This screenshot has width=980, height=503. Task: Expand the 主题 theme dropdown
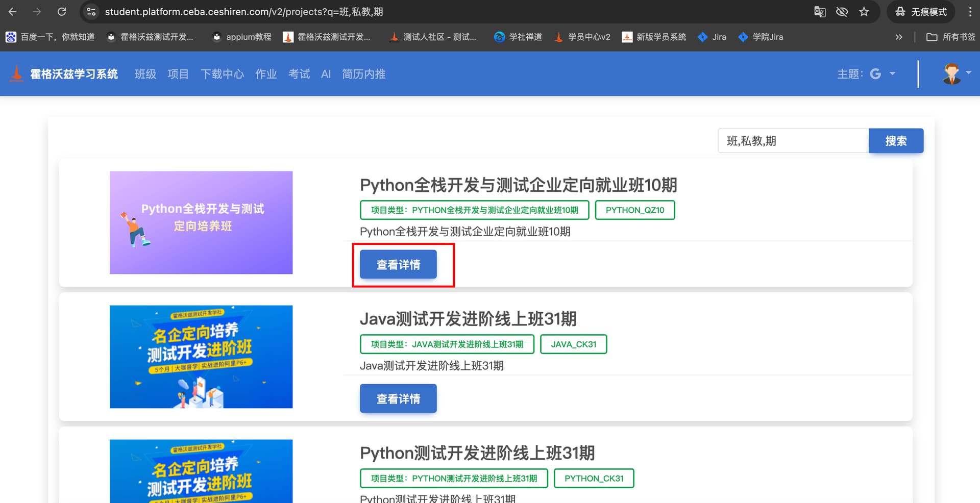click(866, 74)
